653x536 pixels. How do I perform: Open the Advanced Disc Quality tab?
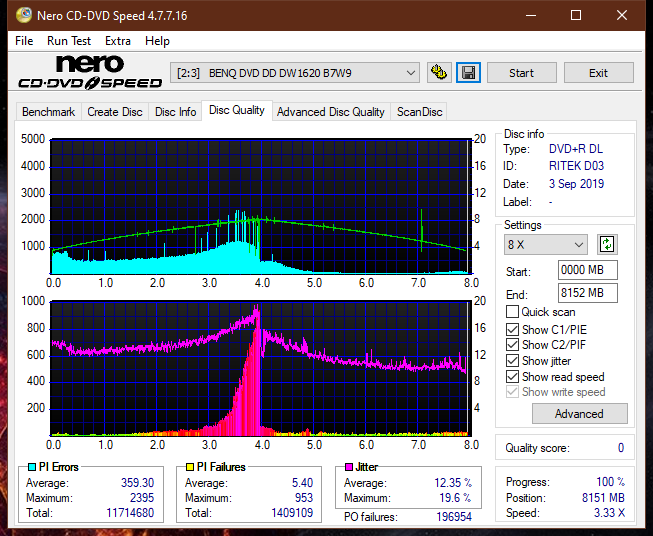(x=331, y=112)
